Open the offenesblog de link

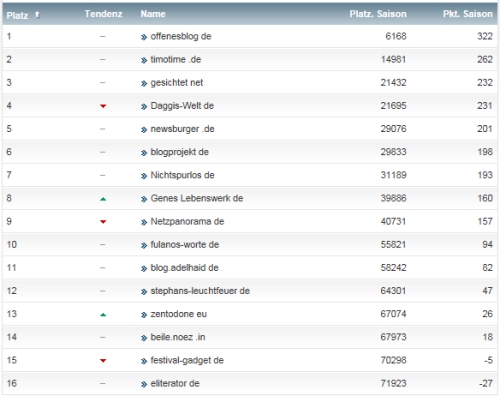pos(181,36)
